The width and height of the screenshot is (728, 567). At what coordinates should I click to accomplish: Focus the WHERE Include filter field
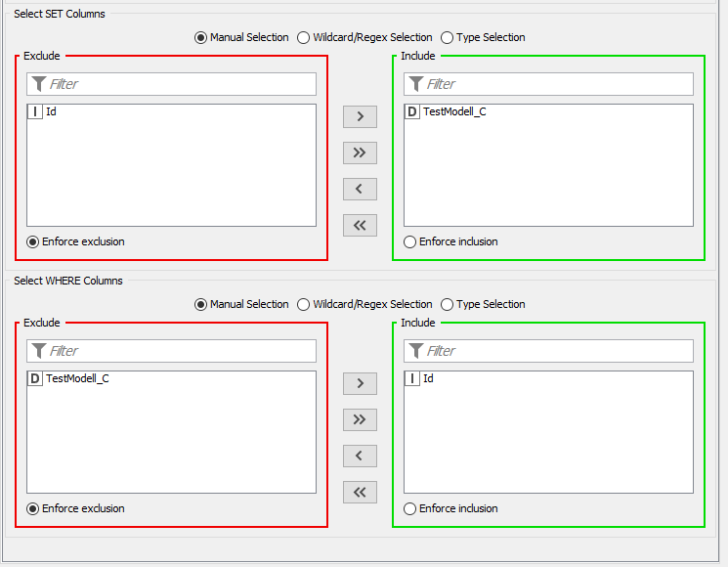(x=548, y=351)
